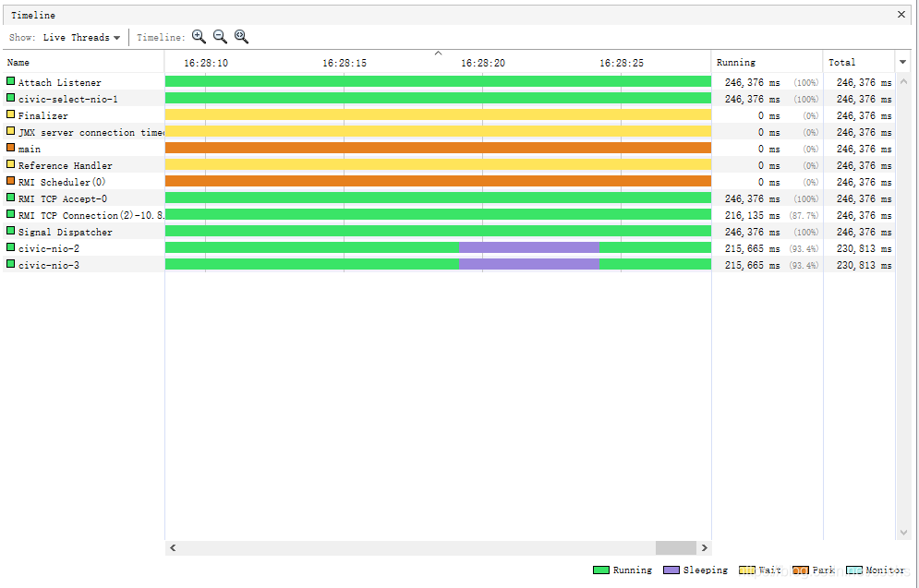Screen dimensions: 919x588
Task: Click the small caret above the timeline header
Action: point(438,54)
